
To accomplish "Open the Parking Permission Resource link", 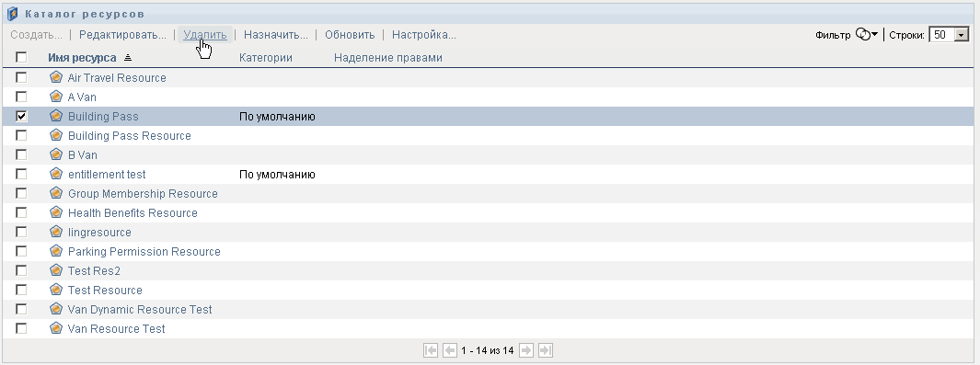I will coord(144,251).
